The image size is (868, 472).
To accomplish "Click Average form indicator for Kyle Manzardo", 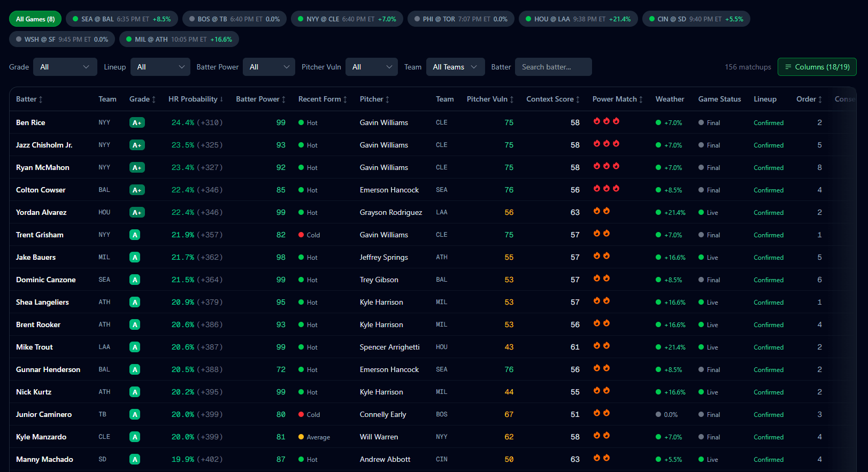I will tap(314, 437).
